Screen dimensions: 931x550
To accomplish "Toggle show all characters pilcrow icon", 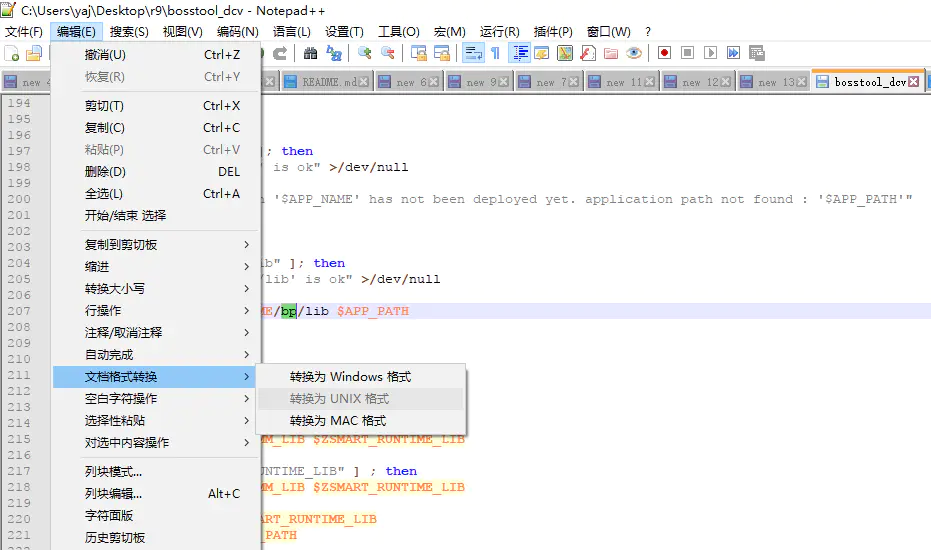I will click(x=495, y=53).
